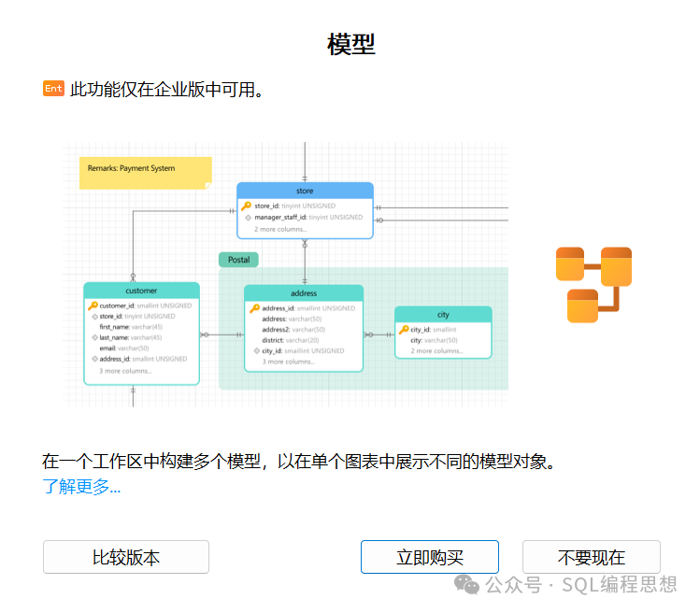
Task: Click the orange Ent enterprise badge
Action: pos(53,89)
